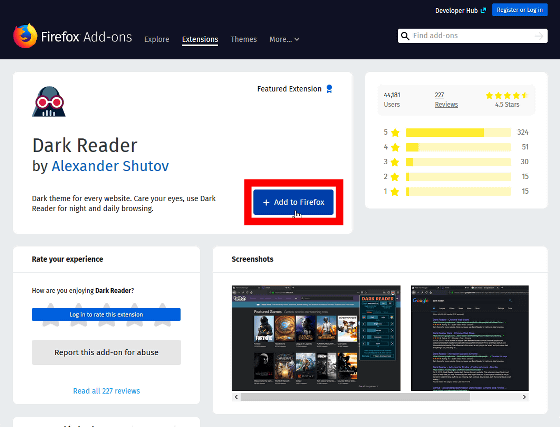Open author Alexander Shutov's profile
This screenshot has width=560, height=427.
(x=110, y=166)
